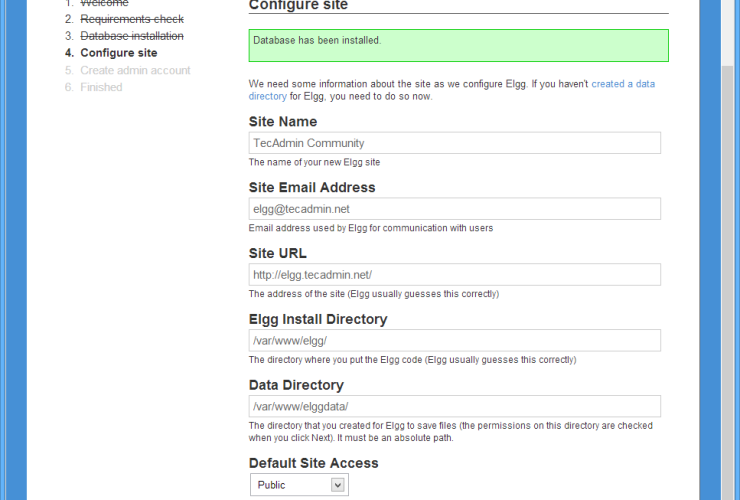Click the Create admin account step

coord(135,70)
